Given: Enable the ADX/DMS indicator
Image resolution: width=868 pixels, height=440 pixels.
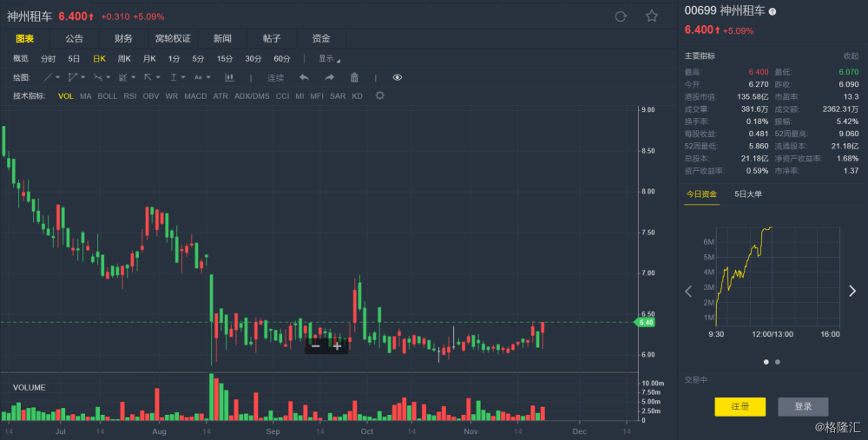Looking at the screenshot, I should point(252,95).
